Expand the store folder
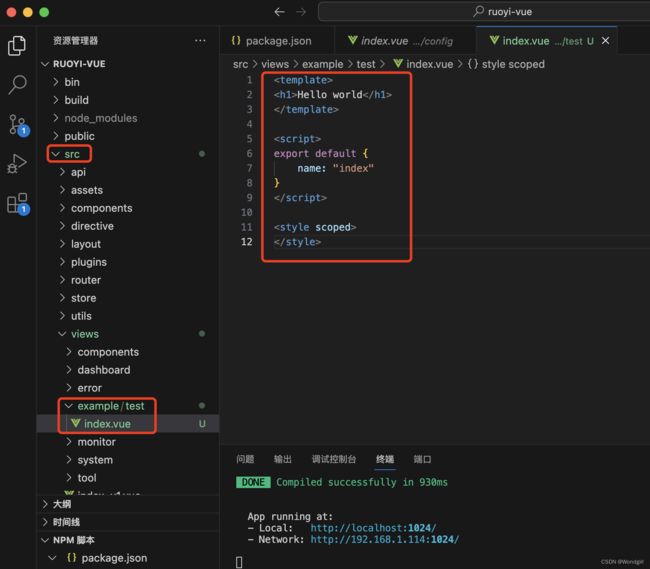650x569 pixels. 128,298
